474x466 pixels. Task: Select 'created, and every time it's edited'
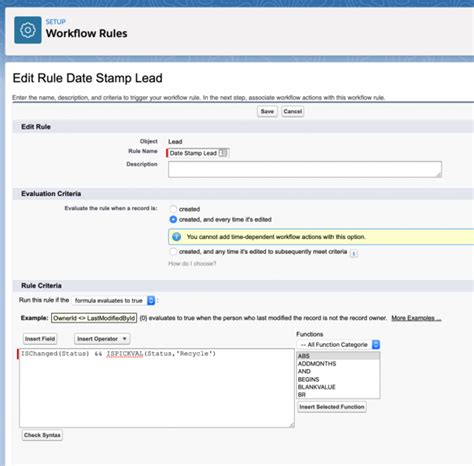(173, 219)
